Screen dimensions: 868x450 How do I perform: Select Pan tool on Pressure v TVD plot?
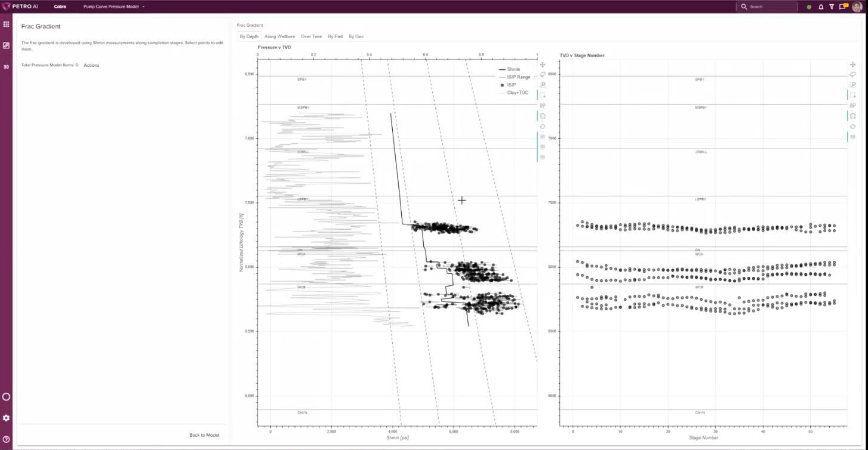tap(543, 64)
